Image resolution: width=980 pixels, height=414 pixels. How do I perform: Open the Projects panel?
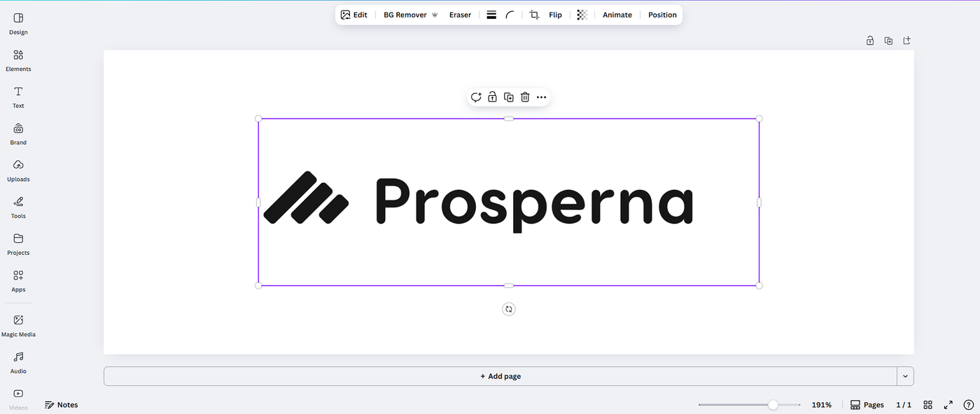tap(18, 244)
